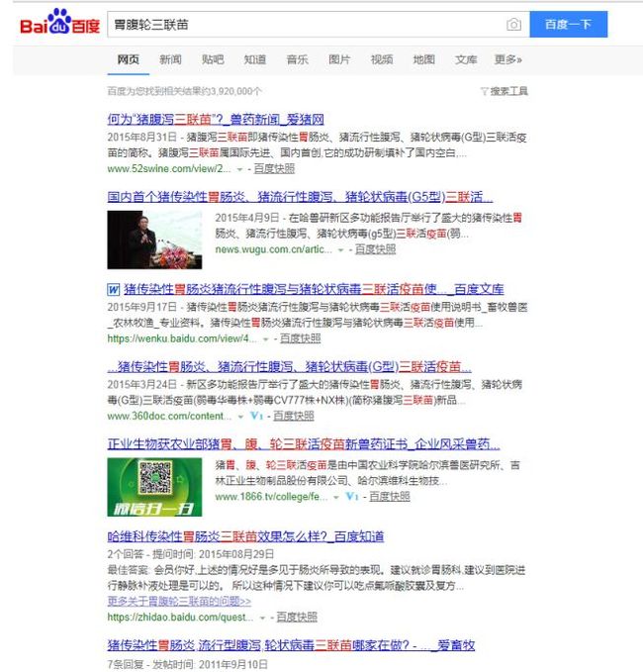643x672 pixels.
Task: Switch to the 地图 tab
Action: click(x=423, y=59)
